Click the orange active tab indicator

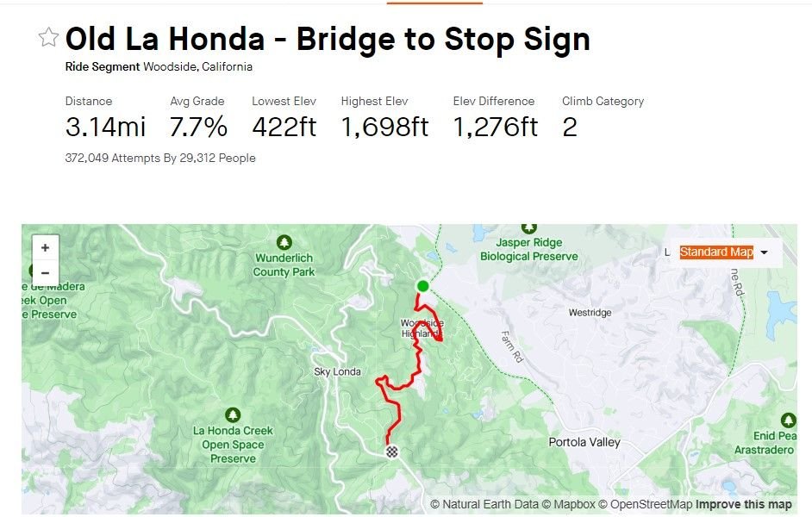pos(434,3)
